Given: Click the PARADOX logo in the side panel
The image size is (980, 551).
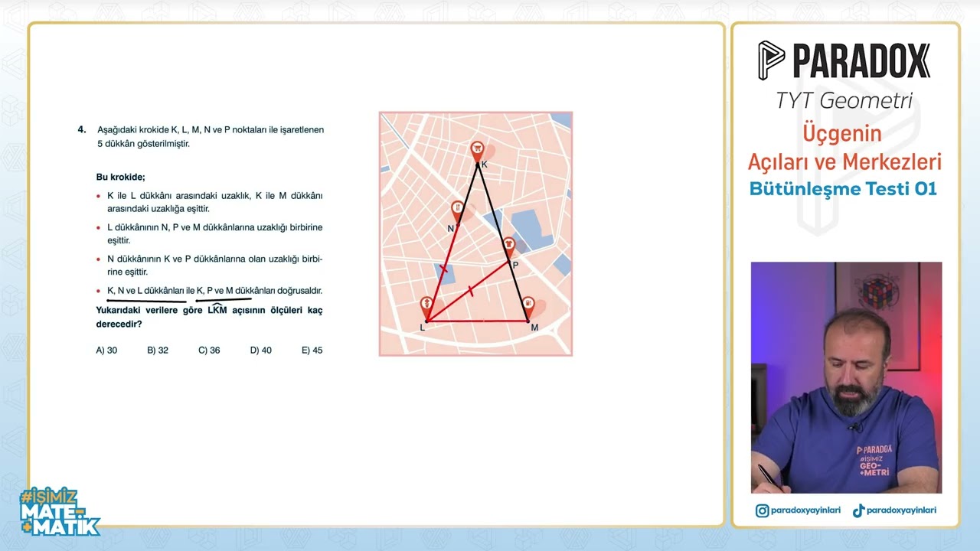Looking at the screenshot, I should (844, 61).
